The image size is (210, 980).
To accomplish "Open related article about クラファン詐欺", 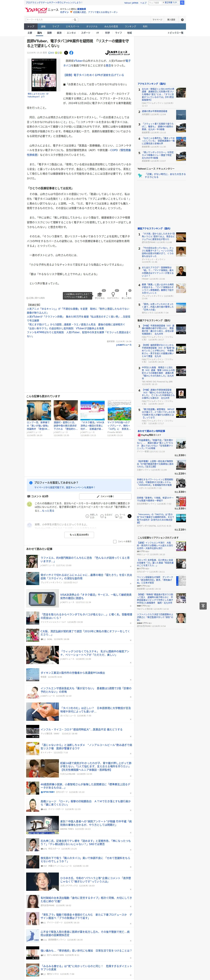I will click(x=79, y=318).
